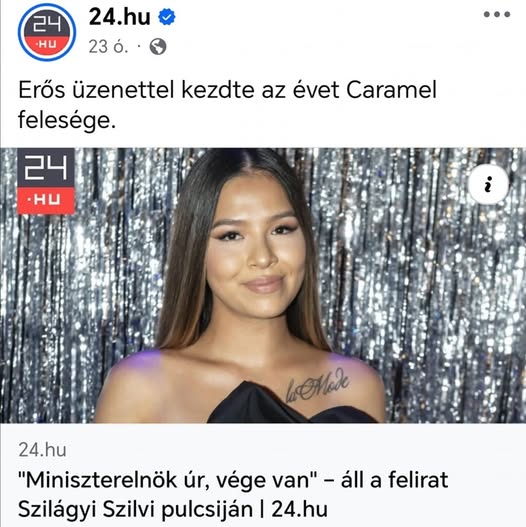The image size is (526, 527).
Task: Open the three-dot post options menu
Action: tap(497, 14)
